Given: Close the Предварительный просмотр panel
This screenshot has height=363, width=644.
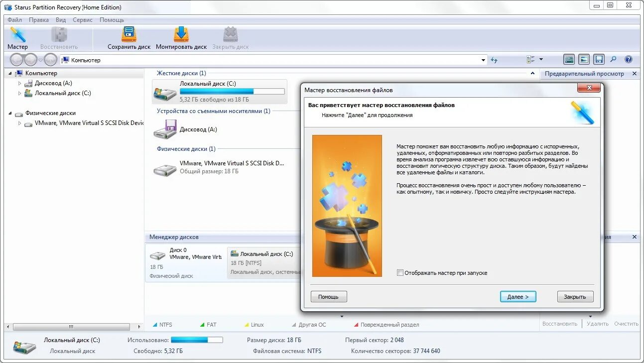Looking at the screenshot, I should click(635, 74).
